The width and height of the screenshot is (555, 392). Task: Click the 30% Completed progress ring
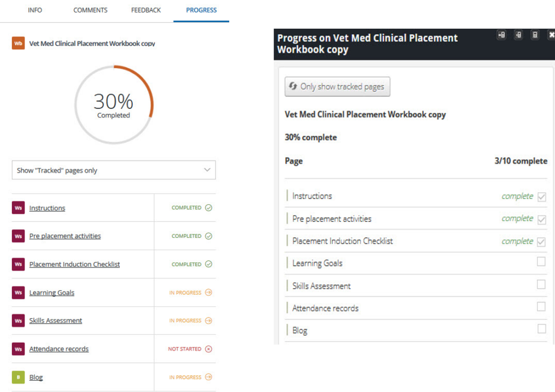tap(114, 104)
